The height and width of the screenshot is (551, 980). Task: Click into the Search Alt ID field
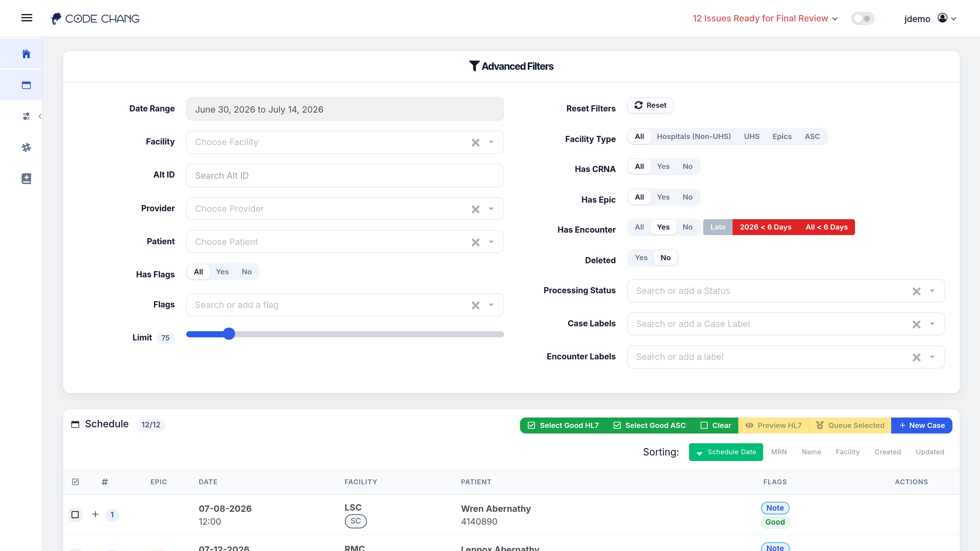pyautogui.click(x=345, y=175)
